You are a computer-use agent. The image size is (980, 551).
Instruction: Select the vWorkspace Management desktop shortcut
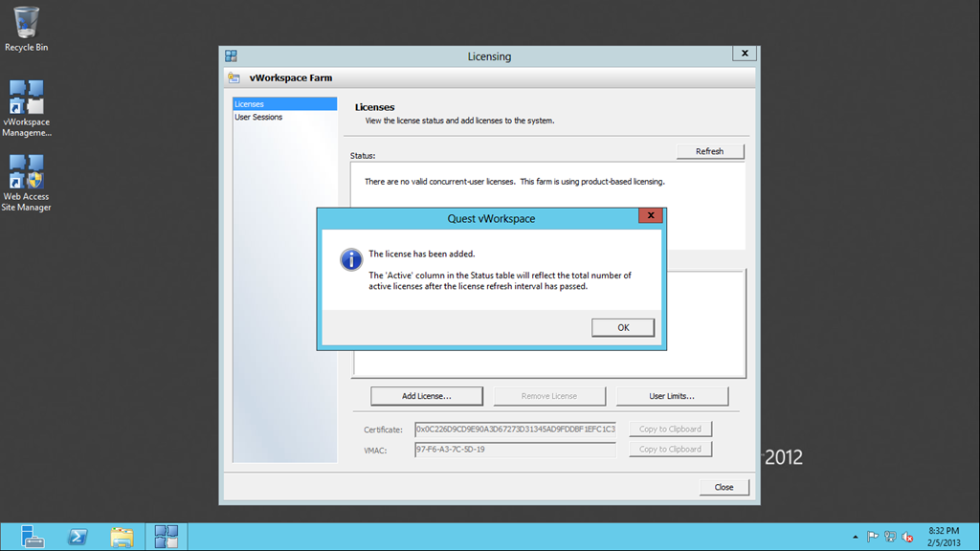(26, 108)
